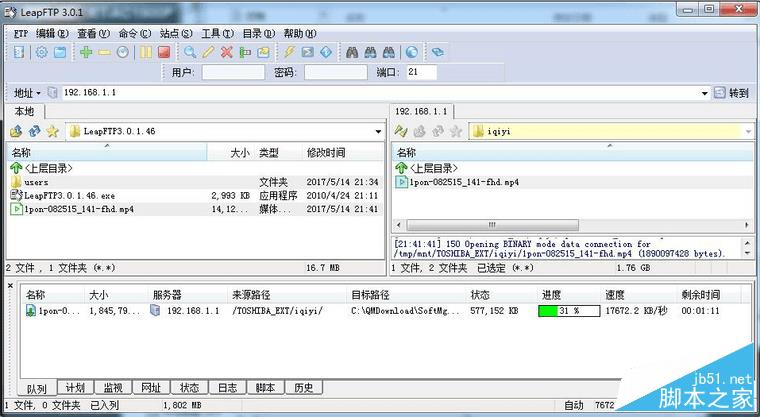Switch to the 脚本 tab
This screenshot has height=417, width=760.
(x=265, y=387)
